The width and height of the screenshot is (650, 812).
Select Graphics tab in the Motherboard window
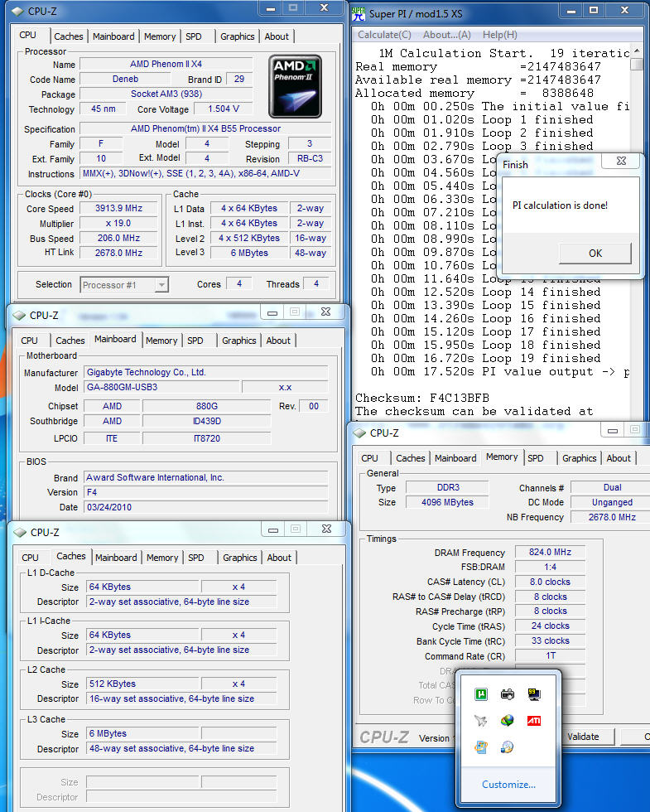(x=239, y=341)
